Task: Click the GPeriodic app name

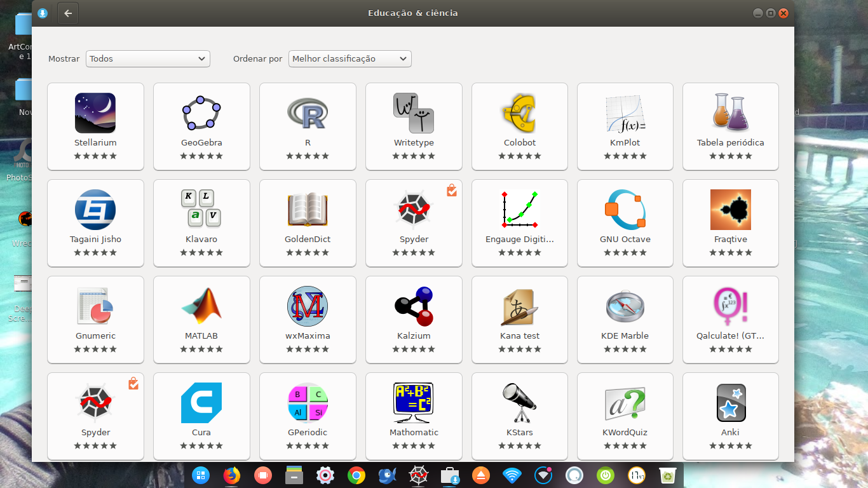Action: [308, 433]
